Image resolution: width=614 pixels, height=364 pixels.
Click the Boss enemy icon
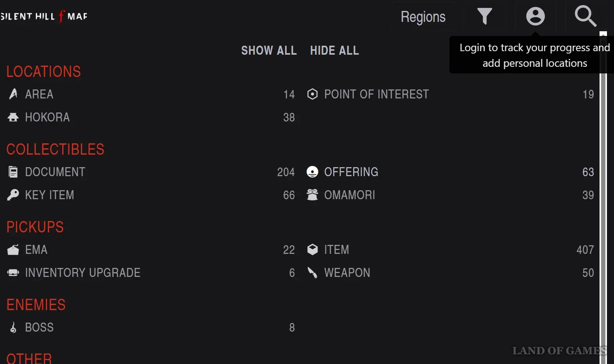tap(13, 327)
